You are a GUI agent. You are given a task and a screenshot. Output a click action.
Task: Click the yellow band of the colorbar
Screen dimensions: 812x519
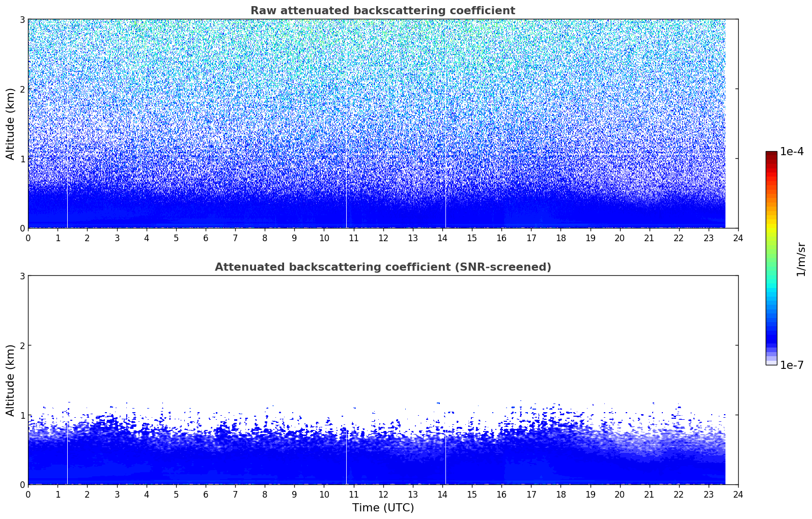[x=771, y=229]
